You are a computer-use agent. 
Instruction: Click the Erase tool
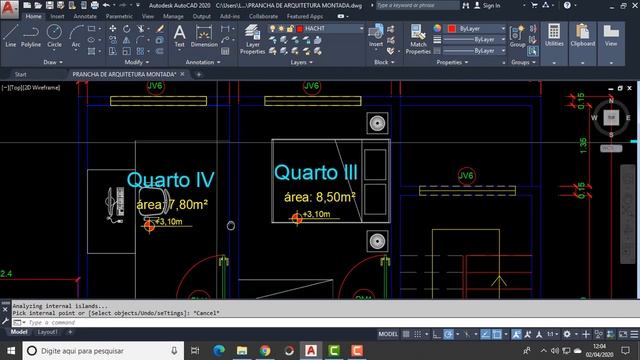pos(160,29)
